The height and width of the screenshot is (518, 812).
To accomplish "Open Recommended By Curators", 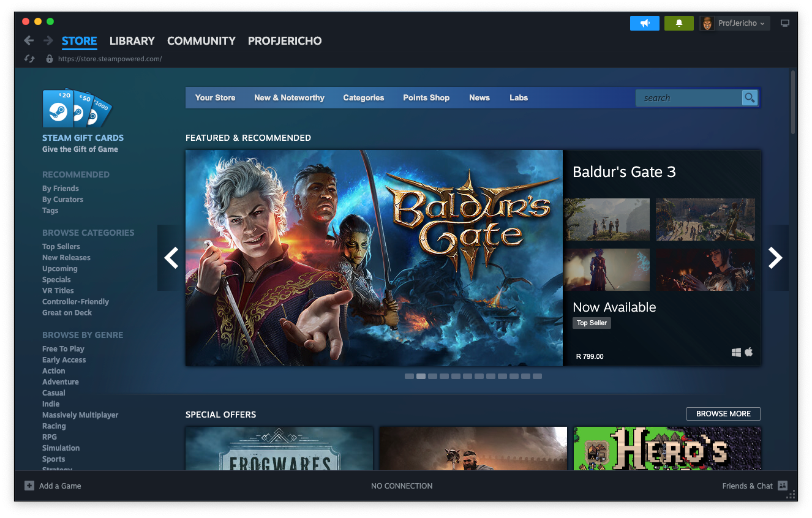I will click(x=62, y=200).
